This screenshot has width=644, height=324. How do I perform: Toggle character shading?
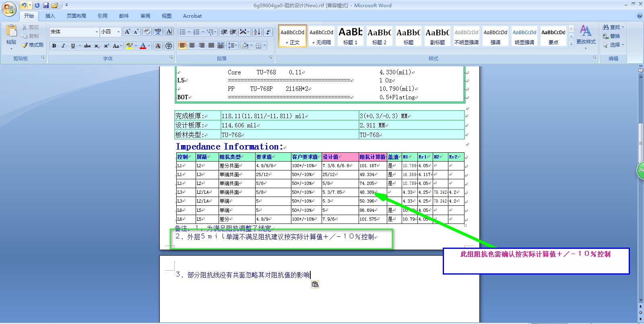(158, 46)
